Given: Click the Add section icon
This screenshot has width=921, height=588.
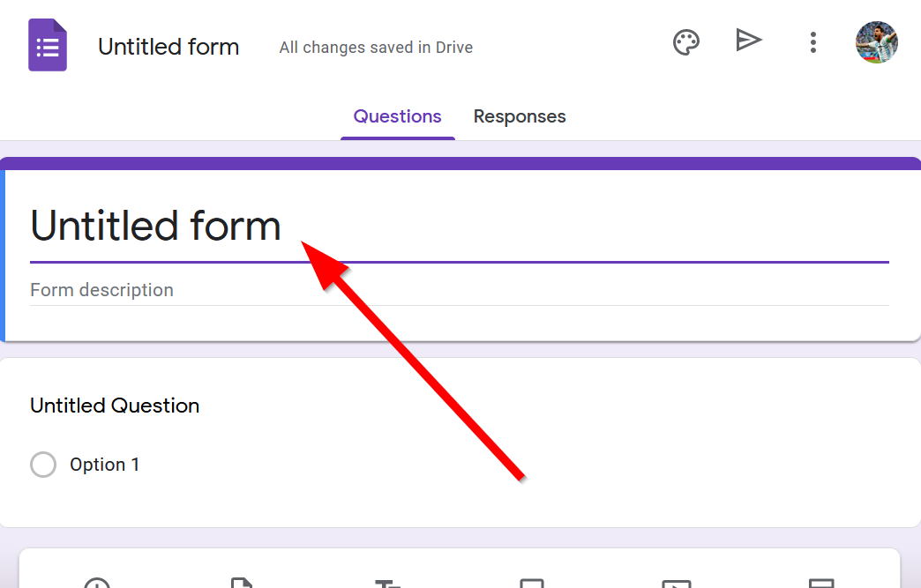Looking at the screenshot, I should coord(821,583).
